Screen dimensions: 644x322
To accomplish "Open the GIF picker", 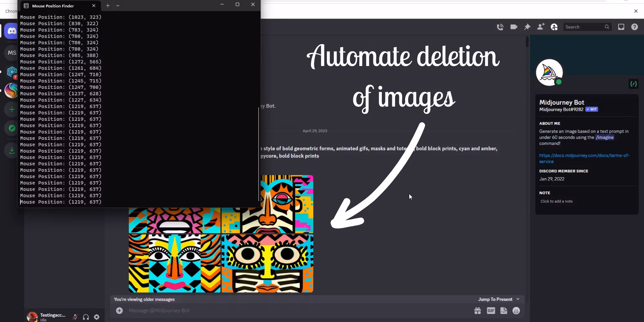I will [x=491, y=311].
